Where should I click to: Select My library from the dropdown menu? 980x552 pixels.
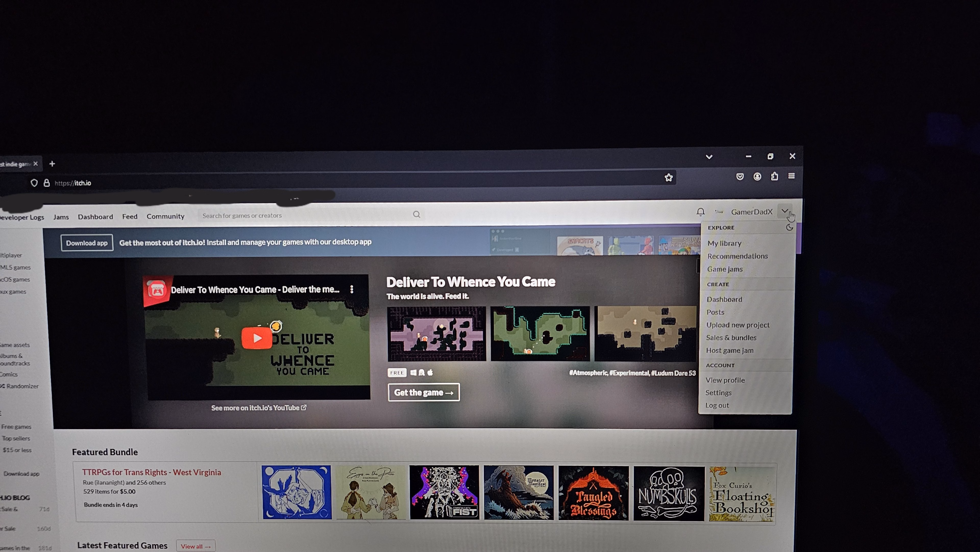pos(724,243)
